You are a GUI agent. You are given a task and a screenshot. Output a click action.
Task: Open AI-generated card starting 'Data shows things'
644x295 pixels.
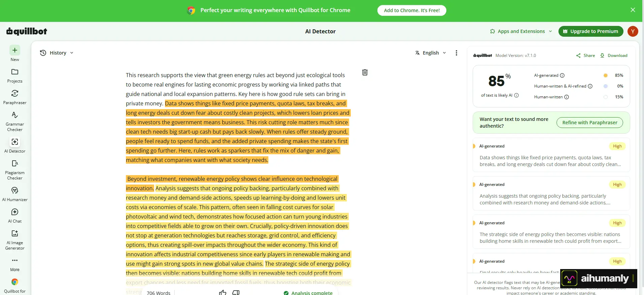551,155
